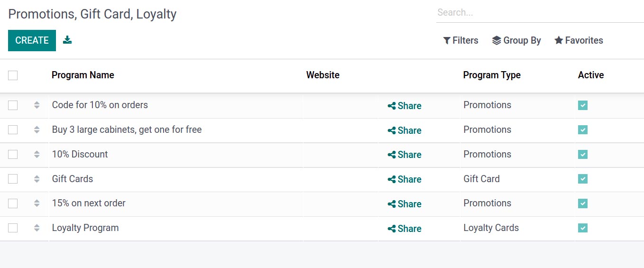Share the 15% on next order program
This screenshot has height=268, width=644.
tap(405, 204)
